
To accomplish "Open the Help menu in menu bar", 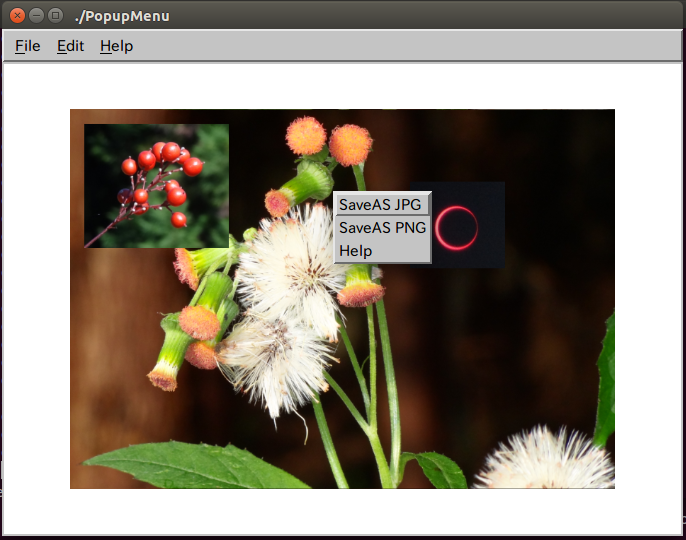I will (x=116, y=46).
